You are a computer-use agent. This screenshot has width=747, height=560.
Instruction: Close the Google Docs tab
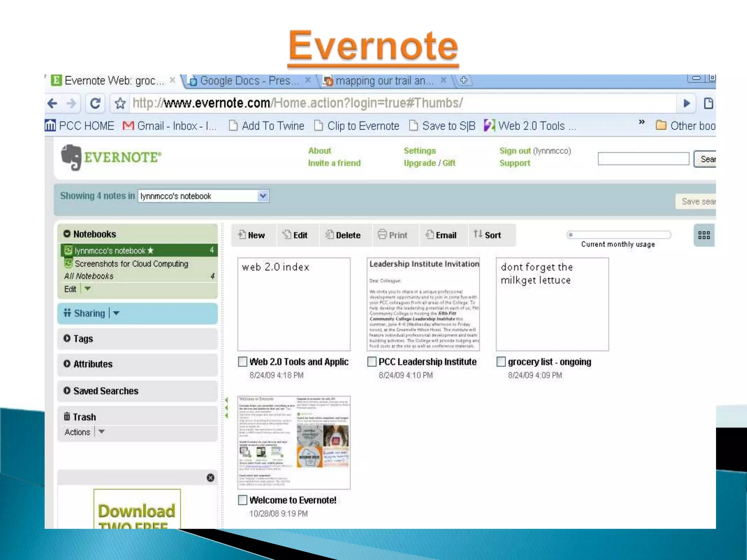(x=308, y=80)
